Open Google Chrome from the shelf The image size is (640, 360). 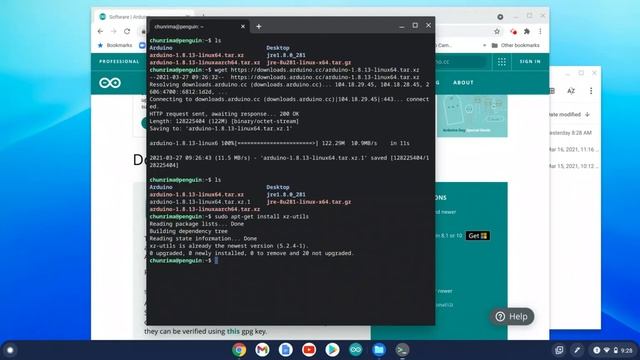point(239,350)
